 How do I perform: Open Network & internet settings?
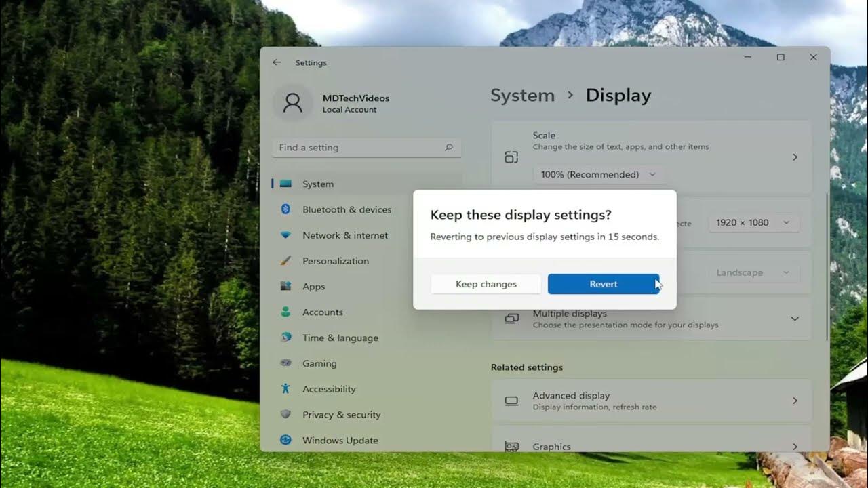(367, 235)
